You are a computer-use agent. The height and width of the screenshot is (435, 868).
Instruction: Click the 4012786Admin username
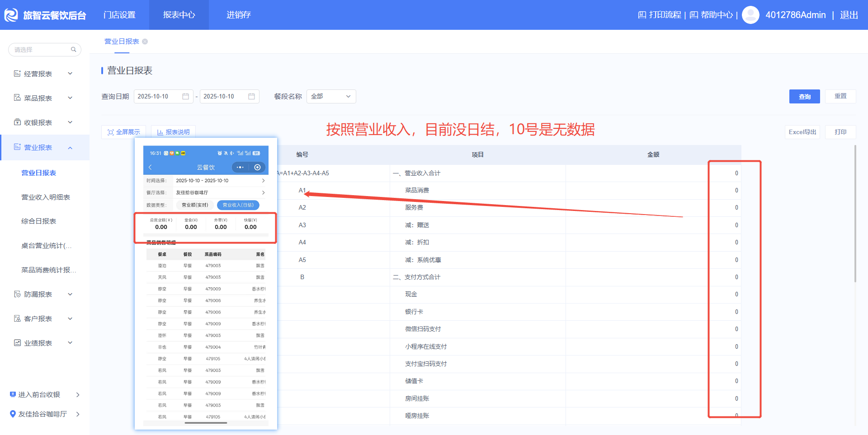(796, 15)
